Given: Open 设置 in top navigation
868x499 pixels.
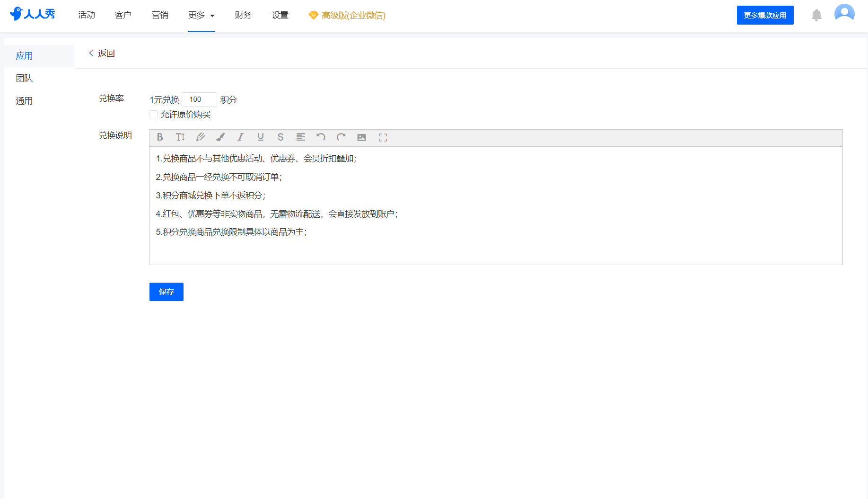Looking at the screenshot, I should tap(280, 15).
